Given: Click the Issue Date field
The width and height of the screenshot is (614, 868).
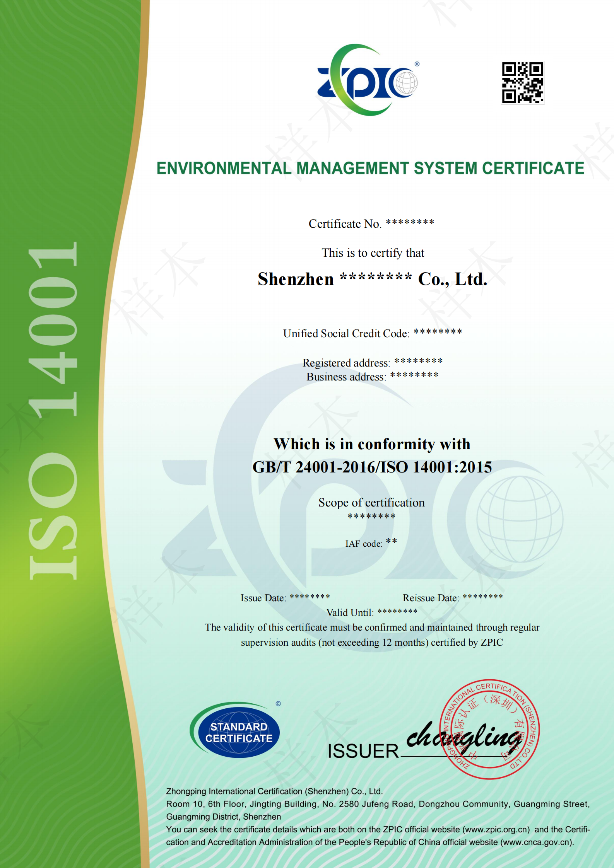Looking at the screenshot, I should [285, 598].
